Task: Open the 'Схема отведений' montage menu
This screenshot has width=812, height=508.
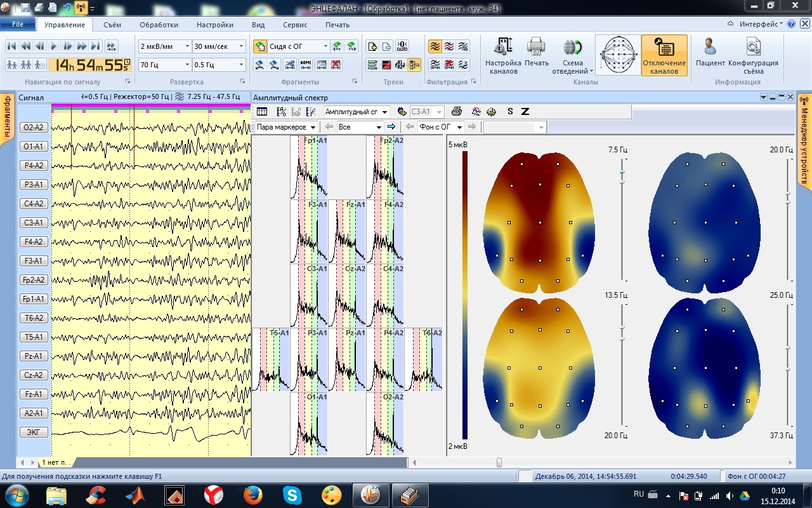Action: pyautogui.click(x=572, y=56)
